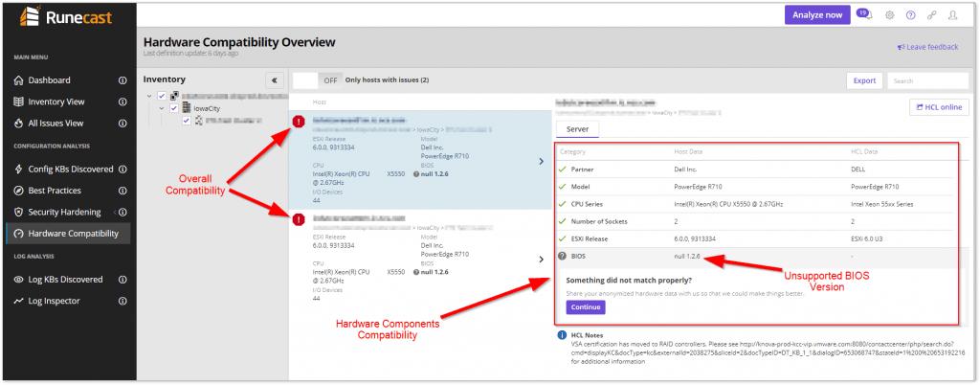Click the Analyze now button
The image size is (980, 385).
click(817, 15)
